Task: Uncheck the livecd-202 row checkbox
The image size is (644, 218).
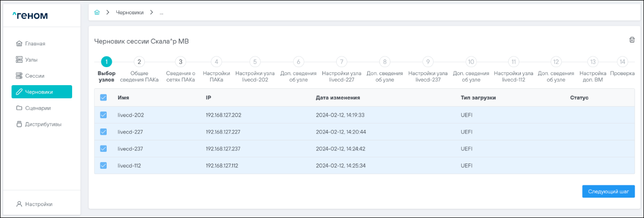Action: click(103, 115)
